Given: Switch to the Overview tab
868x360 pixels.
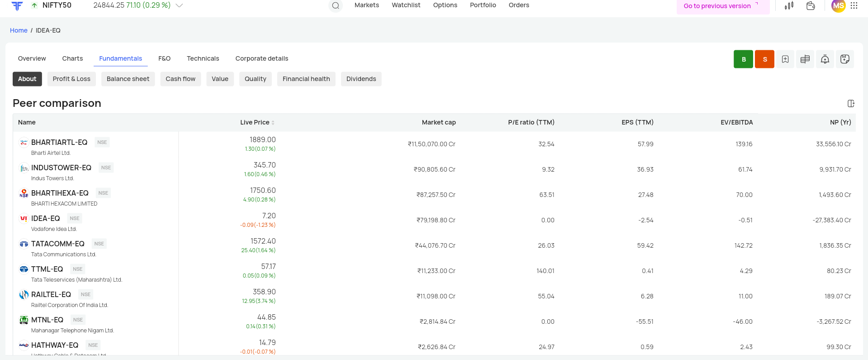Looking at the screenshot, I should 32,58.
